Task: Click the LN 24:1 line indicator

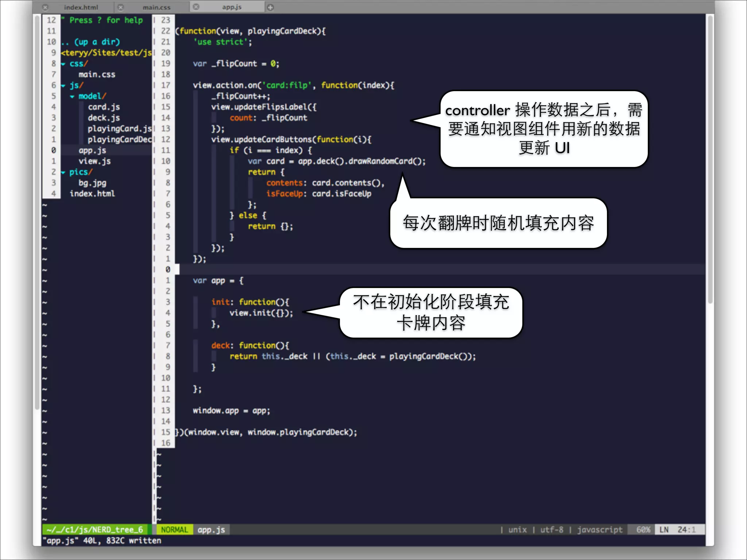Action: (680, 530)
